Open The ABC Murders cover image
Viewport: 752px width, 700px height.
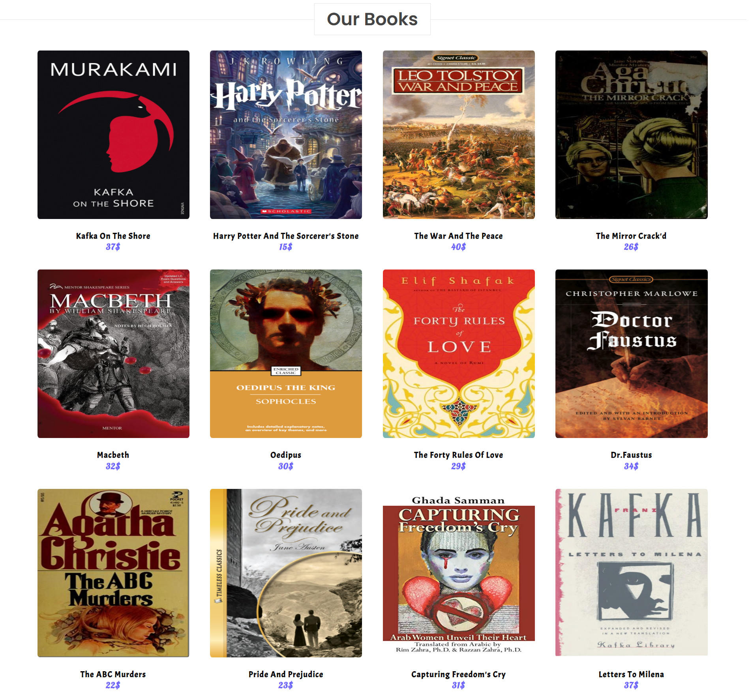pyautogui.click(x=113, y=573)
